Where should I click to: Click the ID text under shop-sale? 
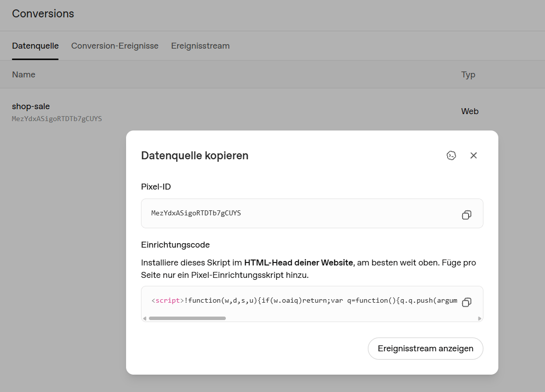pos(57,119)
